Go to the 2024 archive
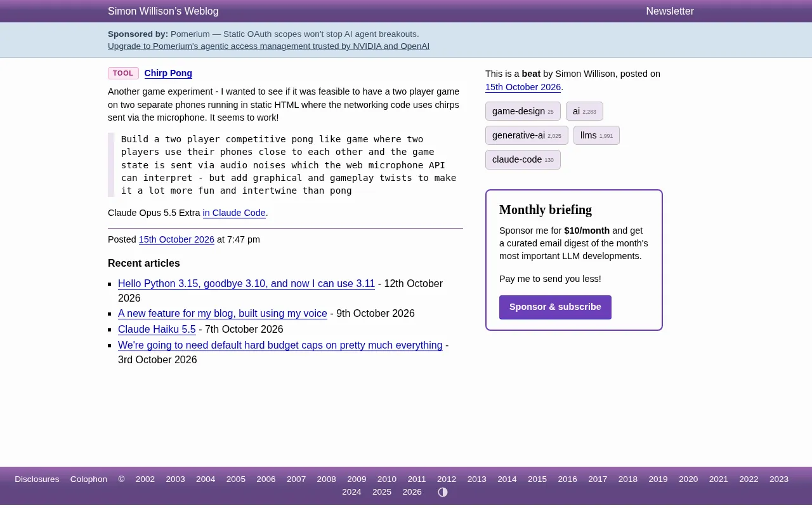The height and width of the screenshot is (508, 812). pos(351,492)
